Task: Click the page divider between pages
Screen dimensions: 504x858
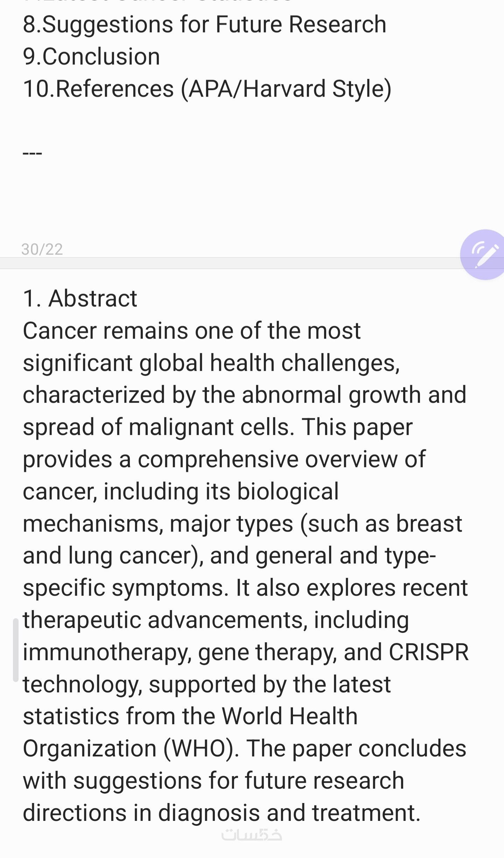Action: [x=227, y=263]
